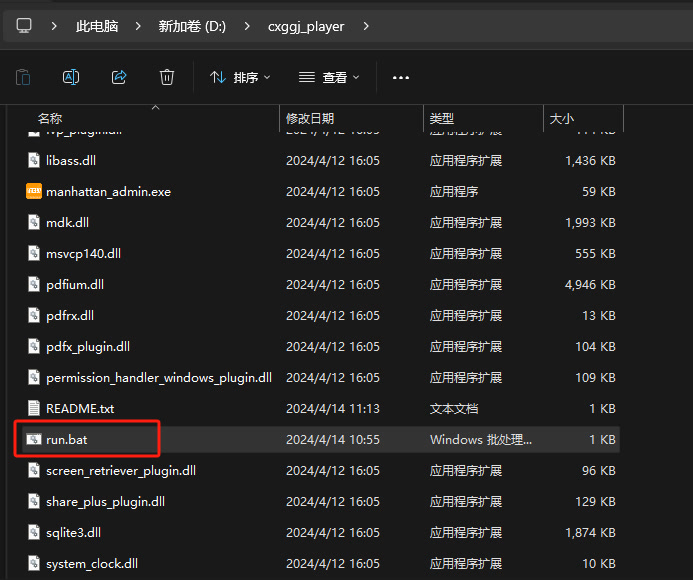Expand chevron after cxggj_player breadcrumb
Image resolution: width=693 pixels, height=580 pixels.
366,26
